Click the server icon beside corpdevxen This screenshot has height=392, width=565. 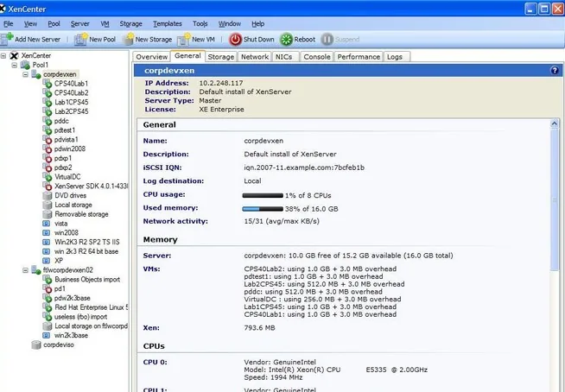(36, 74)
